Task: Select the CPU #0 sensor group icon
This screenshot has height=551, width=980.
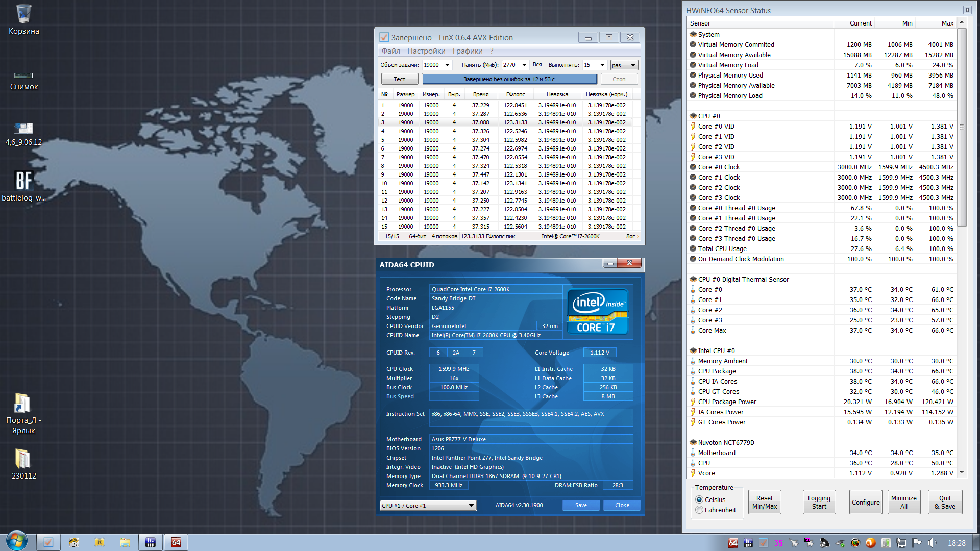Action: [x=693, y=116]
